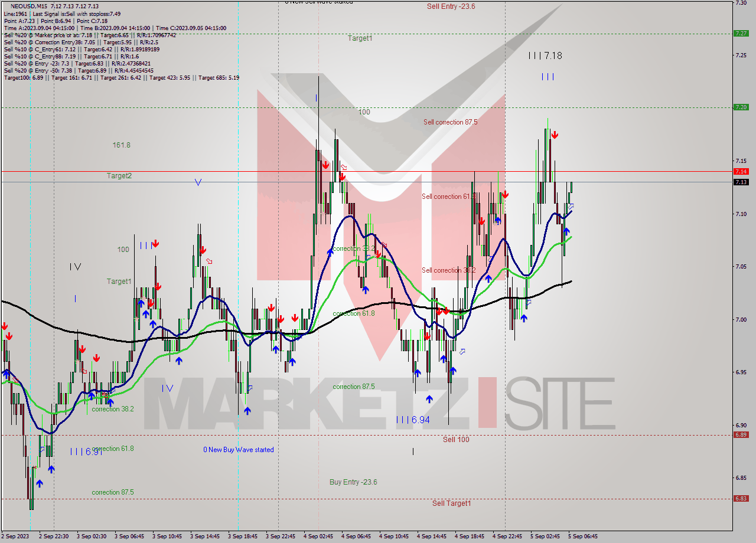
Task: Select the green 7.20 price tag
Action: 741,107
